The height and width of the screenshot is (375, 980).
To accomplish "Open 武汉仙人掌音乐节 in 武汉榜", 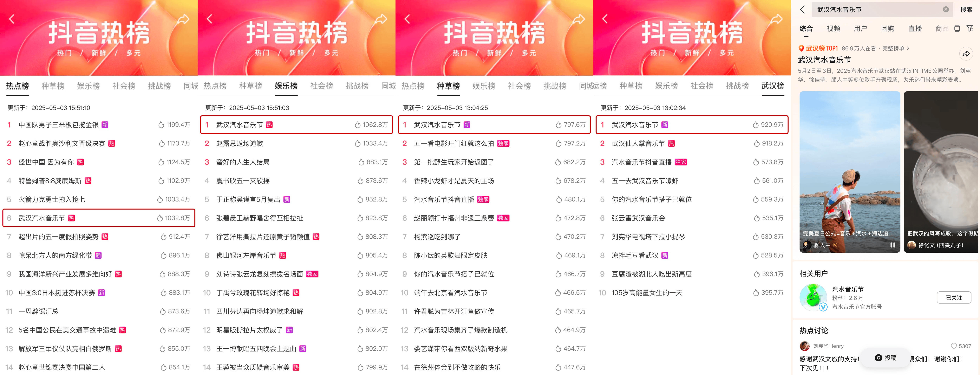I will 692,144.
